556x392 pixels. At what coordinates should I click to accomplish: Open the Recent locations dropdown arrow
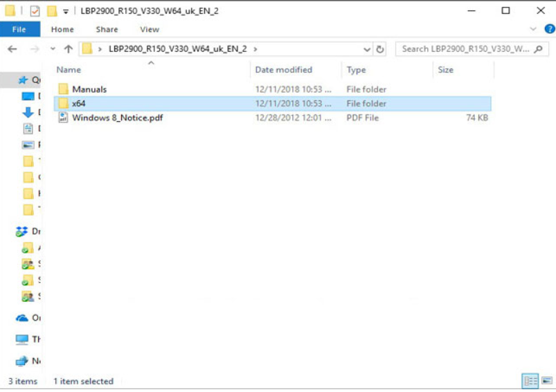pyautogui.click(x=53, y=49)
